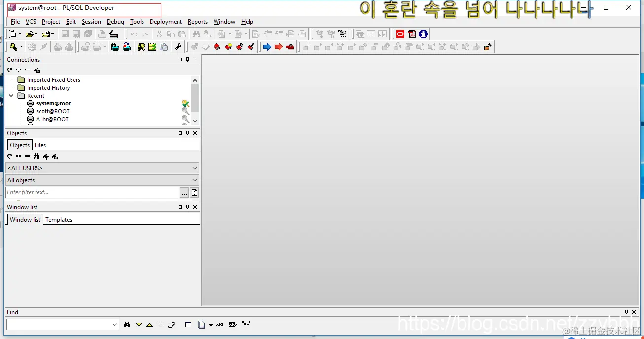Open the Find text combo box dropdown
Image resolution: width=644 pixels, height=339 pixels.
coord(115,325)
